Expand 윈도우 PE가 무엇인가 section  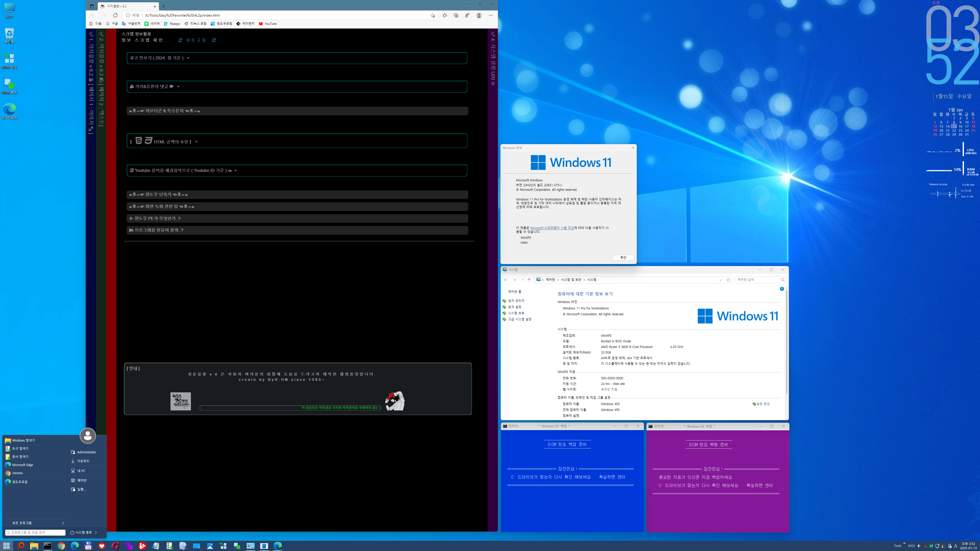297,218
